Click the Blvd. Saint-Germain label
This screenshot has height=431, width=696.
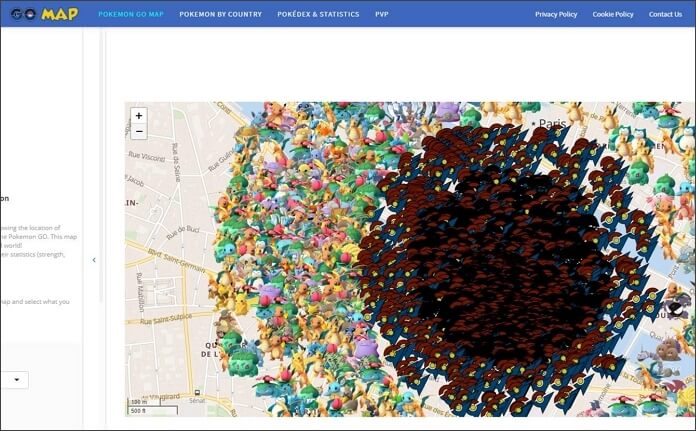pos(176,261)
